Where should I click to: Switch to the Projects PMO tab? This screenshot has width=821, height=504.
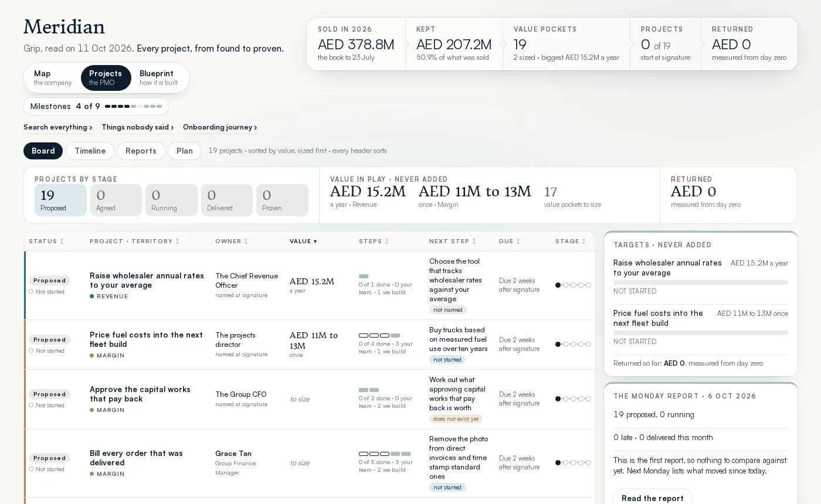[106, 78]
